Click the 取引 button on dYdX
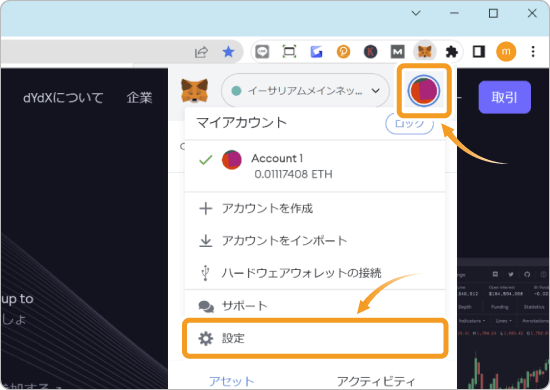This screenshot has width=550, height=390. pyautogui.click(x=504, y=97)
